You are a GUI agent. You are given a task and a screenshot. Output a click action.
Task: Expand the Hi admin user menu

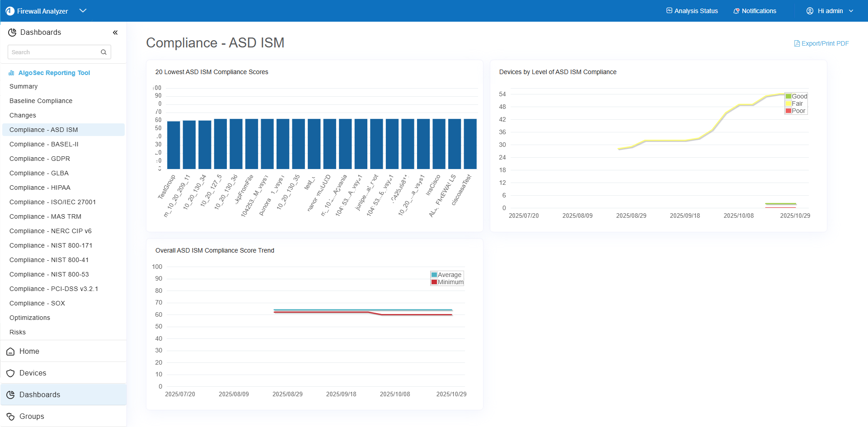coord(830,11)
